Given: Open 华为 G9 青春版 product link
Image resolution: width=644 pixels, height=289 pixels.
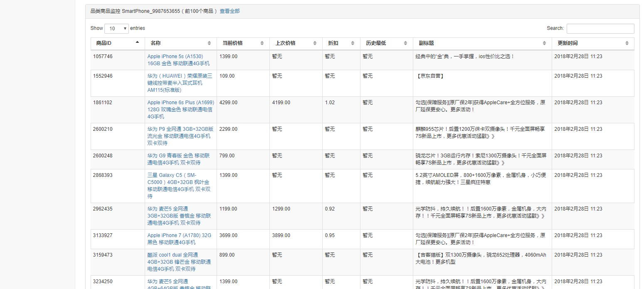Looking at the screenshot, I should [178, 159].
